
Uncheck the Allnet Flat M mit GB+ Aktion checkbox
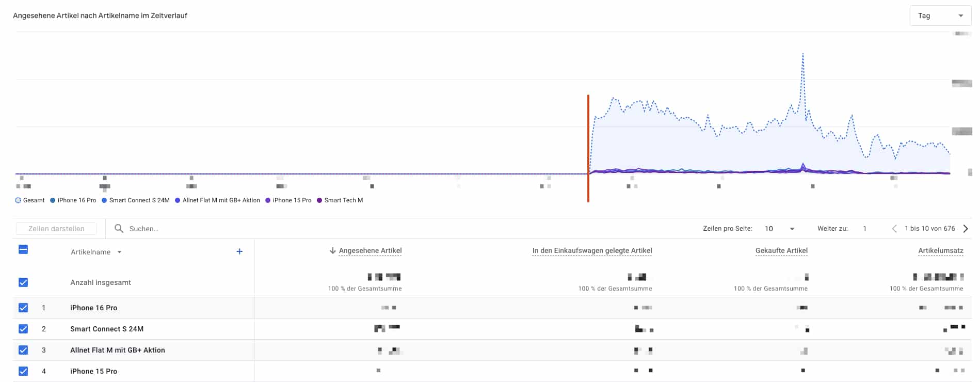click(23, 350)
